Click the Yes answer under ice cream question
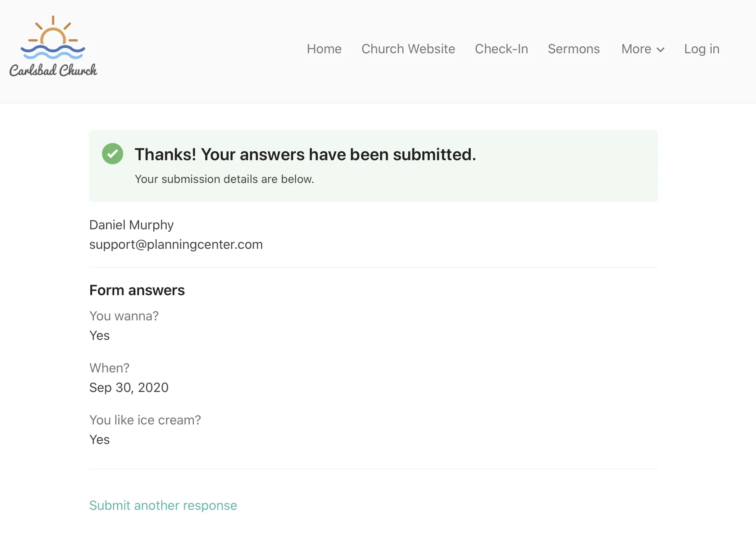 (x=100, y=440)
